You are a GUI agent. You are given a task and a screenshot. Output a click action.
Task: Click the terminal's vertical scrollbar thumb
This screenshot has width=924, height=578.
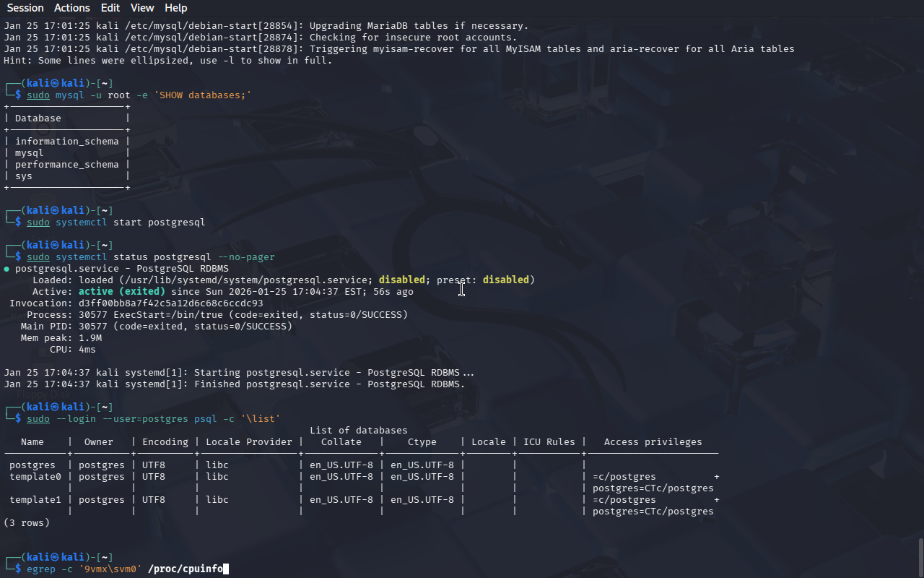point(920,556)
